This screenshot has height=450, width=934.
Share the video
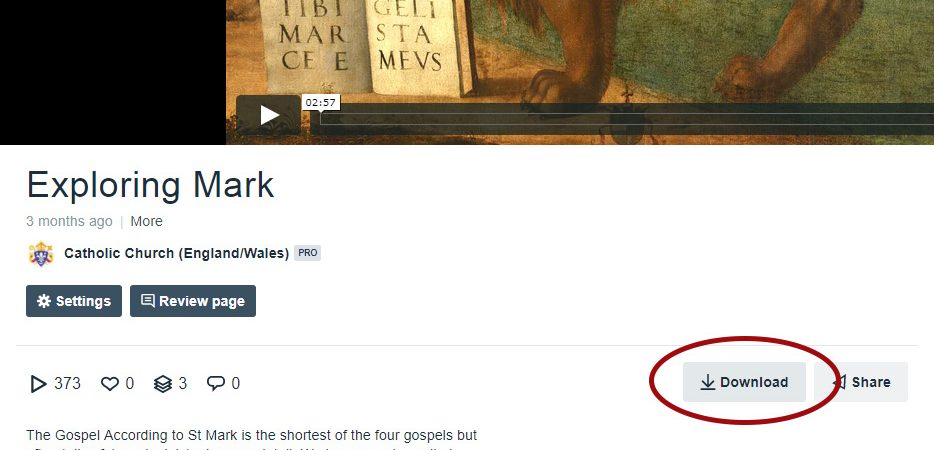coord(861,382)
